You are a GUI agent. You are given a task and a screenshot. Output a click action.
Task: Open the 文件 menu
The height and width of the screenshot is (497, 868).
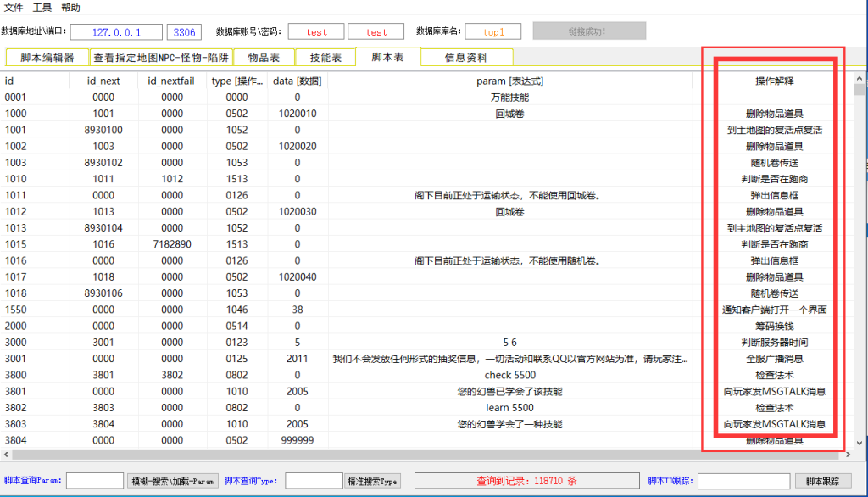pyautogui.click(x=14, y=7)
